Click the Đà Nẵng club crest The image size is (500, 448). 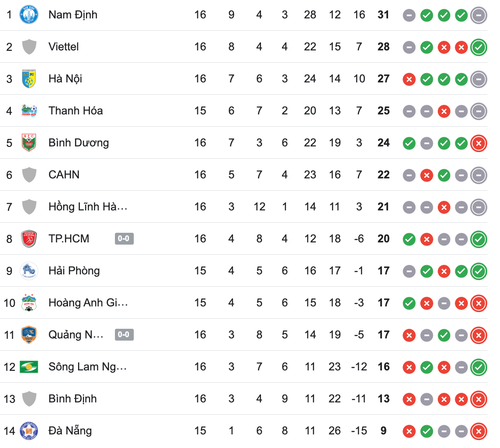(x=29, y=431)
